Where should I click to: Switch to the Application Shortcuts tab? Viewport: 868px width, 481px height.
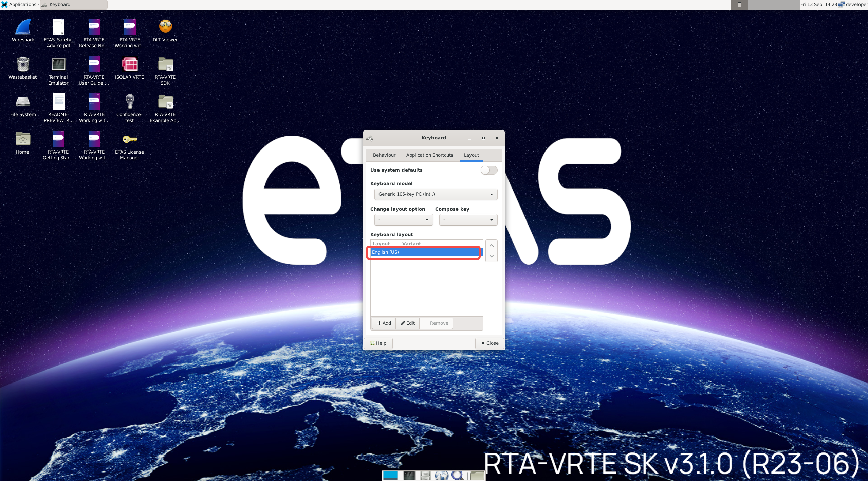429,155
